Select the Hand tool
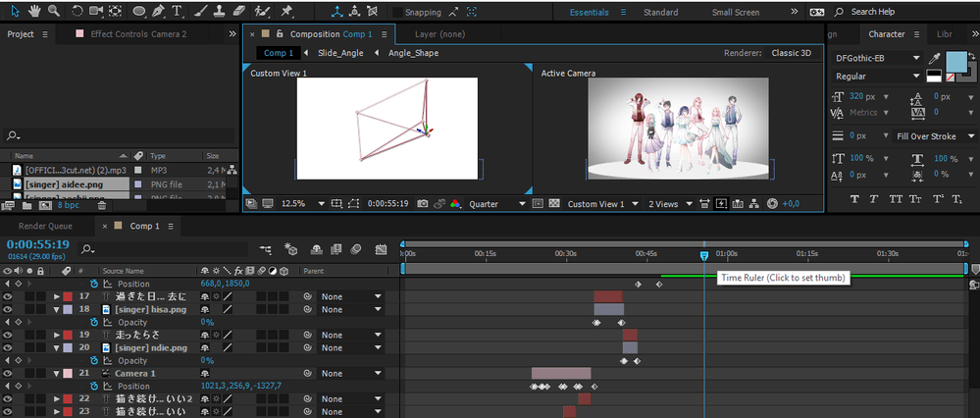The height and width of the screenshot is (418, 980). [x=35, y=11]
